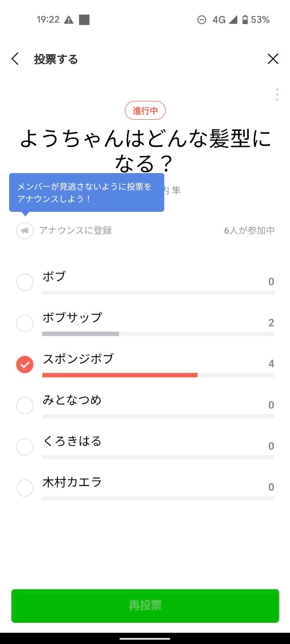Tap the do-not-disturb status icon
Image resolution: width=290 pixels, height=644 pixels.
tap(201, 20)
